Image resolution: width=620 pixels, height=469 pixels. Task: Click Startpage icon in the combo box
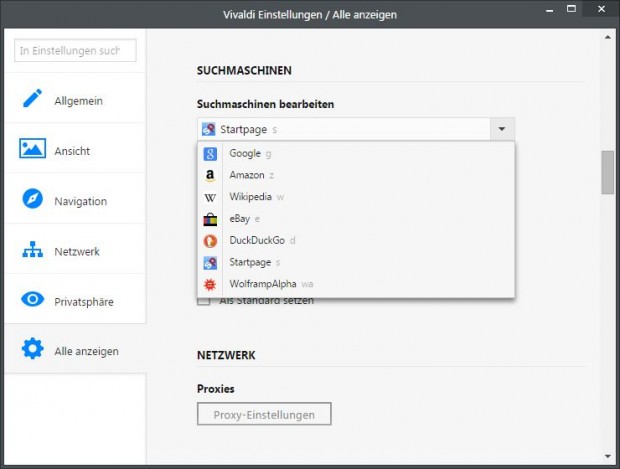pos(208,129)
